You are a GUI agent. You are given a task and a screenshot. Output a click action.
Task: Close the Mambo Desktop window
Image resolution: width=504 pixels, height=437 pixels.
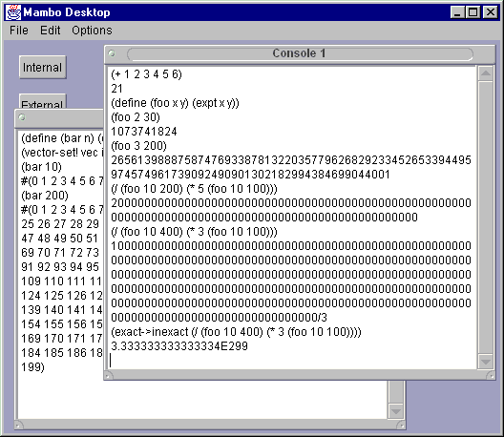click(491, 12)
